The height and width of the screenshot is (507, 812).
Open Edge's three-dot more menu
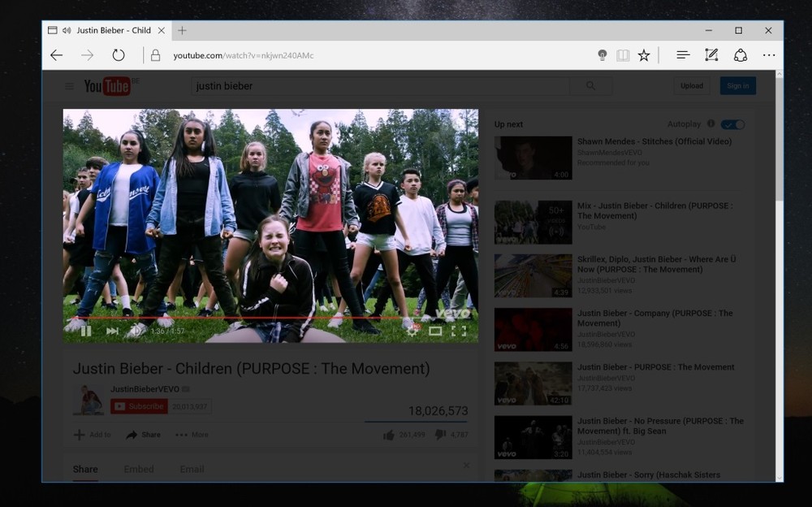click(x=768, y=55)
